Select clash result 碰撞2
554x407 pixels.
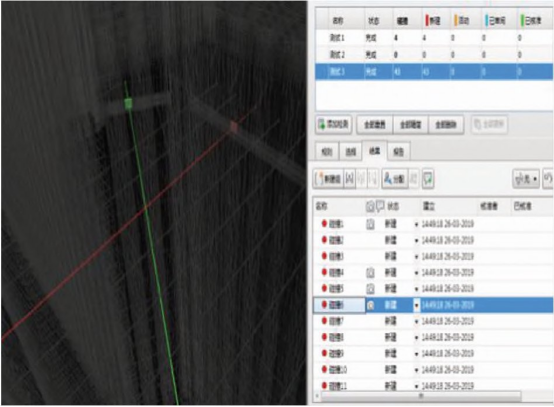pyautogui.click(x=433, y=240)
